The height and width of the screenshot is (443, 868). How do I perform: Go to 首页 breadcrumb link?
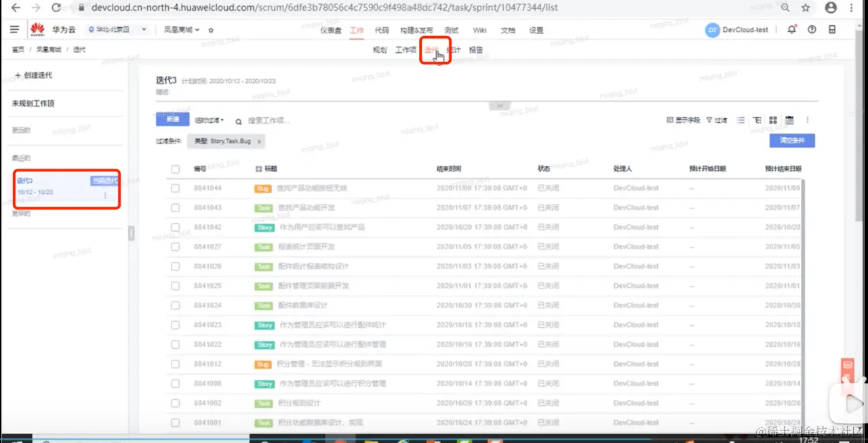pyautogui.click(x=18, y=50)
